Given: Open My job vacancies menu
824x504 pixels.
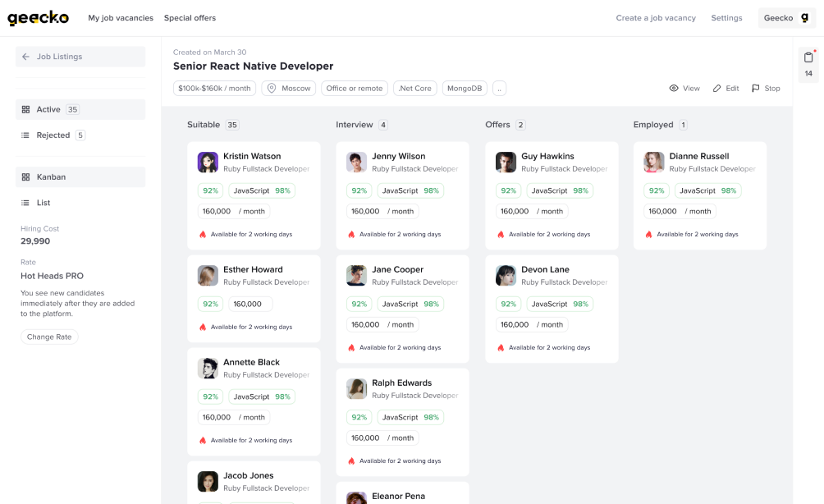Looking at the screenshot, I should 121,18.
